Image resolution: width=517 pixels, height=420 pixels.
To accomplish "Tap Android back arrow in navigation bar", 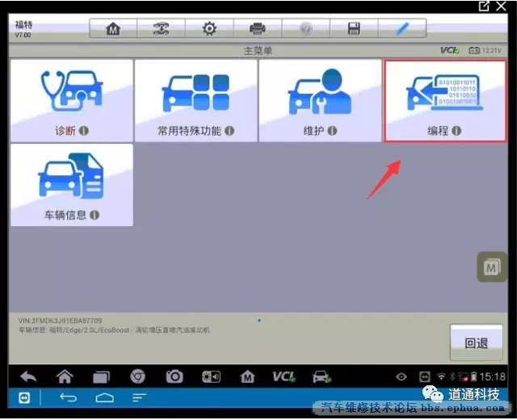I will tap(29, 376).
